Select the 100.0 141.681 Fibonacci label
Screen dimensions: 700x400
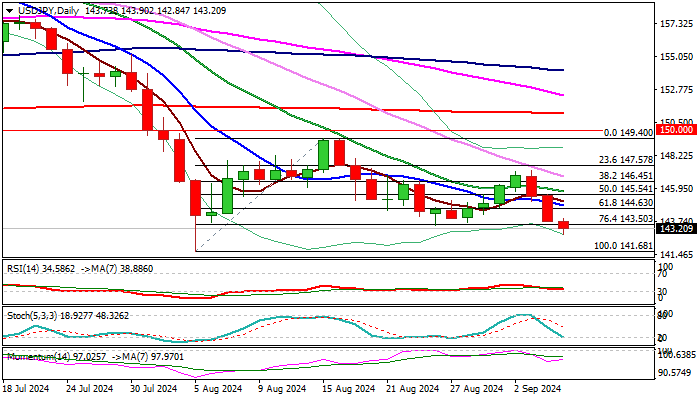(623, 246)
